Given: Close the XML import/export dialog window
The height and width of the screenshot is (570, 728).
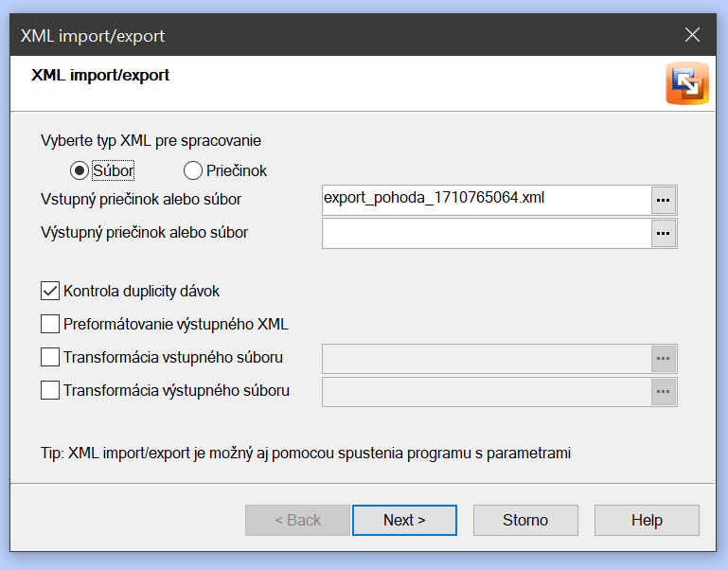Looking at the screenshot, I should point(692,36).
